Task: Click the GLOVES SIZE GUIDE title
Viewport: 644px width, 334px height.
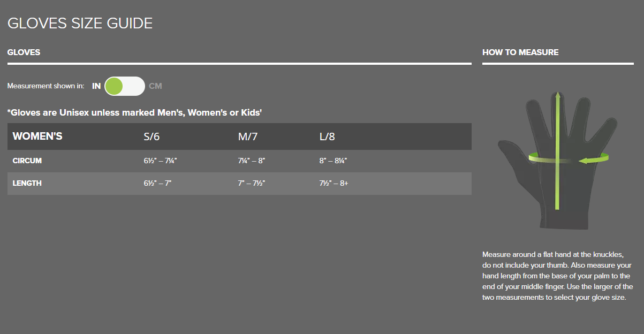Action: coord(80,24)
